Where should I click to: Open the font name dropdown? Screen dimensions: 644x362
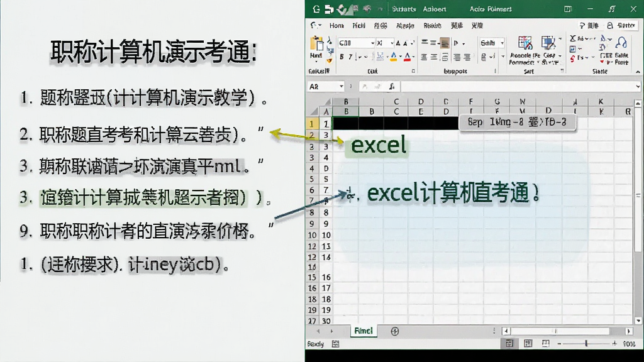click(x=372, y=43)
